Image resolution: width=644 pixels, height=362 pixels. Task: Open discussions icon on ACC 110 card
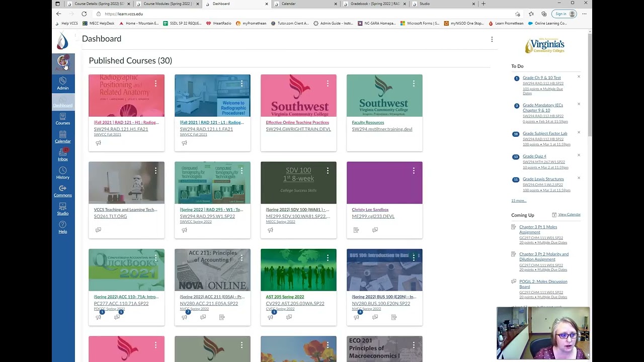[117, 317]
